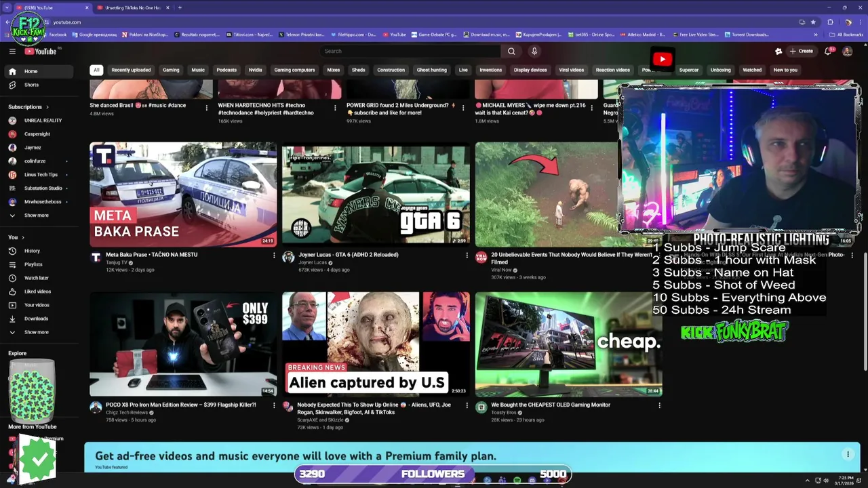This screenshot has height=488, width=868.
Task: Open more options for Joyner Lucas GTA 6 video
Action: (x=467, y=256)
